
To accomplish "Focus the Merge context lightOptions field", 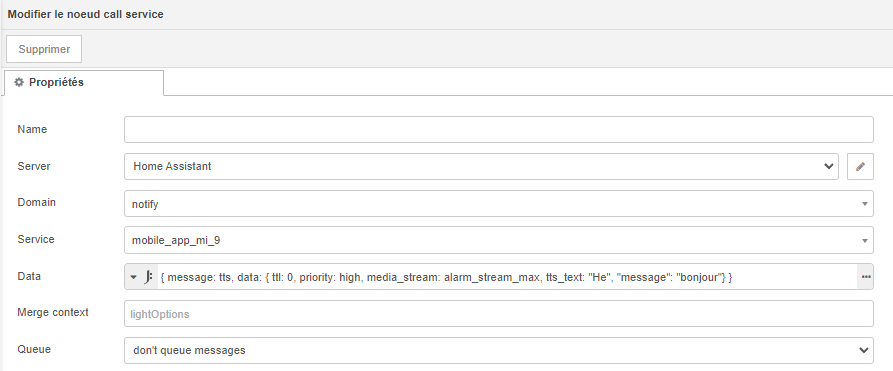I will [x=498, y=313].
